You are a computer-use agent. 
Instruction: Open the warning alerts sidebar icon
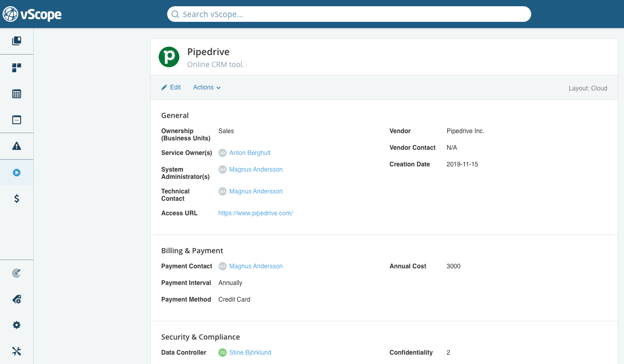(x=17, y=146)
